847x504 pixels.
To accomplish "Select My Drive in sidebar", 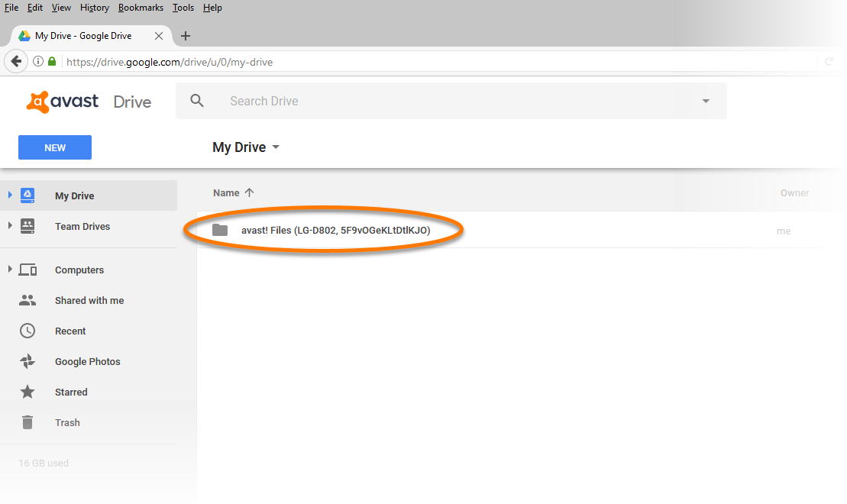I will pos(75,196).
